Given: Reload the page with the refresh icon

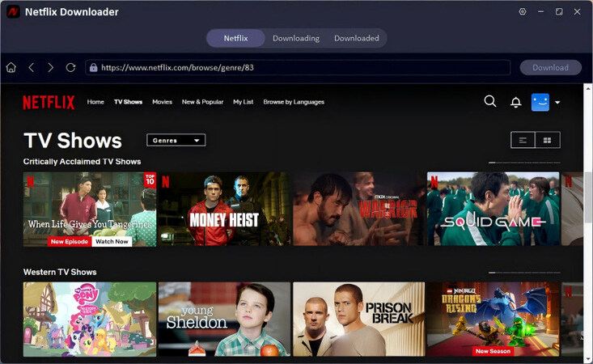Looking at the screenshot, I should pyautogui.click(x=71, y=68).
